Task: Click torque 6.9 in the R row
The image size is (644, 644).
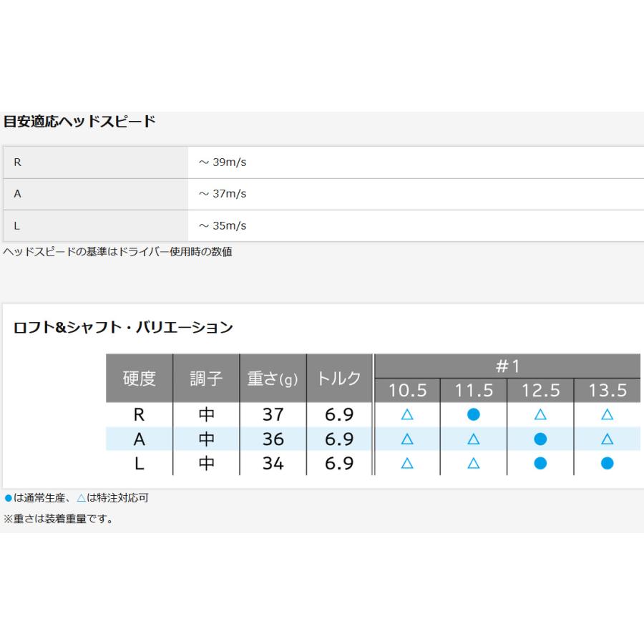Action: tap(339, 415)
